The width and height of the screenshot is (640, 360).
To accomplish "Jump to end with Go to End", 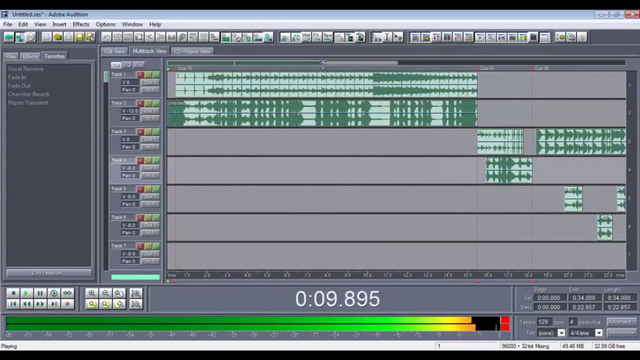I will point(54,304).
